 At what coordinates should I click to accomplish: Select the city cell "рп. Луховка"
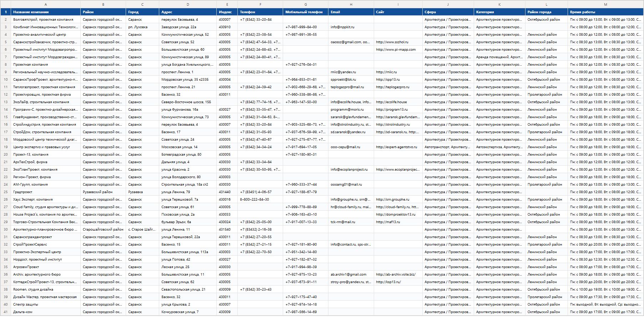point(142,27)
